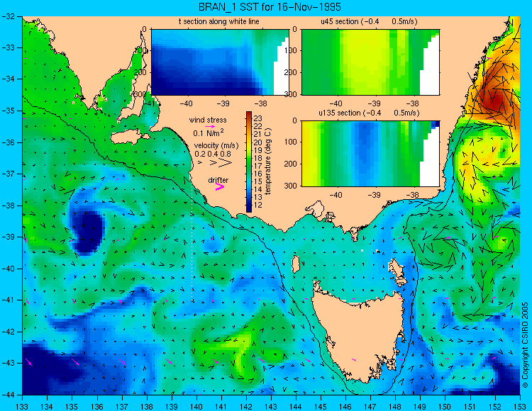Click the velocity arrow size legend symbols
532x411 pixels.
click(216, 163)
